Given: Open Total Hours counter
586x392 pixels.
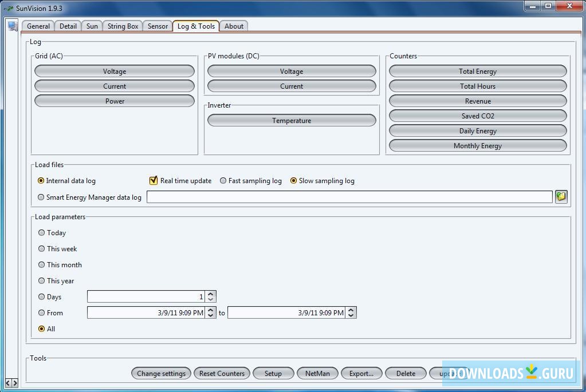Looking at the screenshot, I should 478,86.
